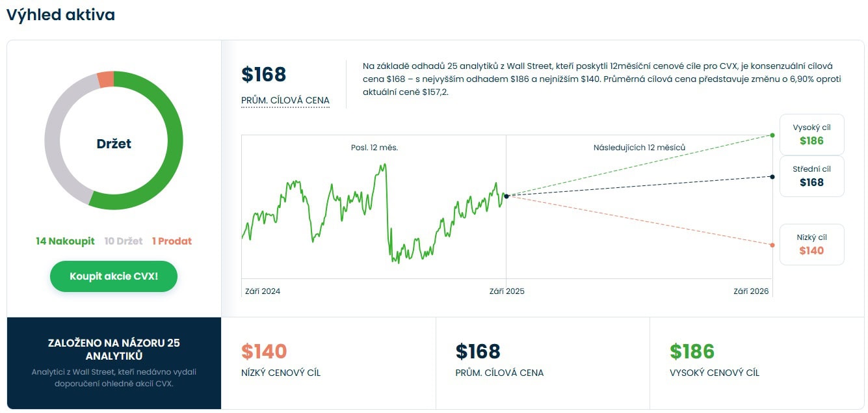Click the 10 Držet legend label
The image size is (868, 413).
coord(124,241)
